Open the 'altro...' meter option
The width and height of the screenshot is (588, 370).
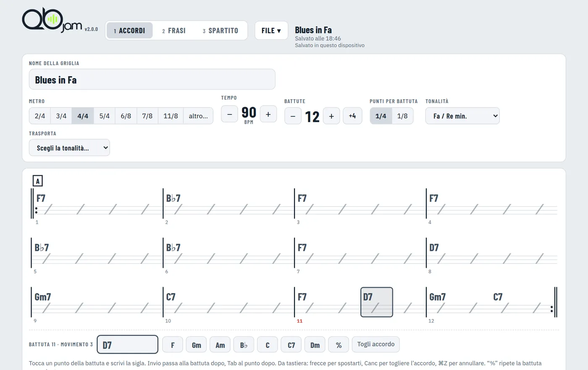point(198,116)
